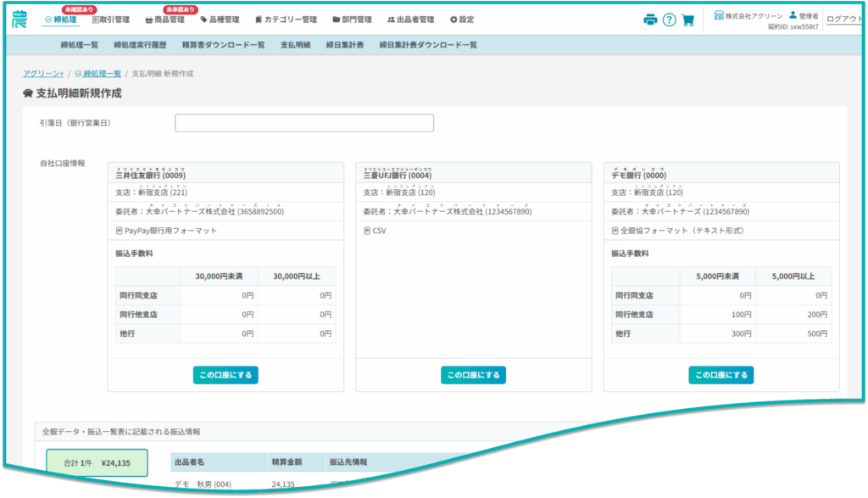Open the printer icon in header
The height and width of the screenshot is (498, 868).
pos(650,20)
